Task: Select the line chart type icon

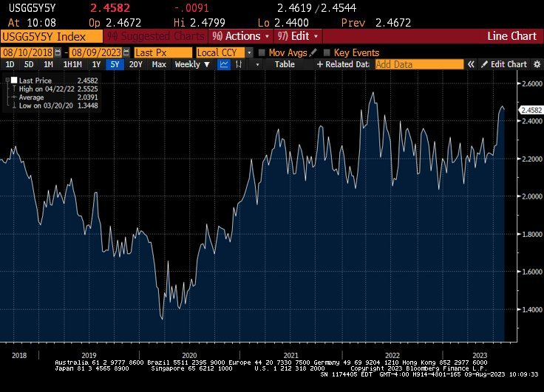Action: tap(225, 64)
